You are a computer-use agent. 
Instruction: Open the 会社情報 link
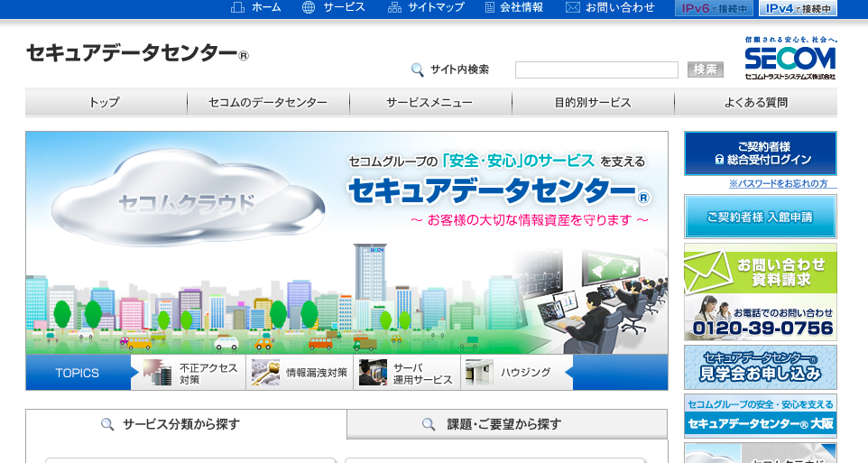[x=522, y=8]
